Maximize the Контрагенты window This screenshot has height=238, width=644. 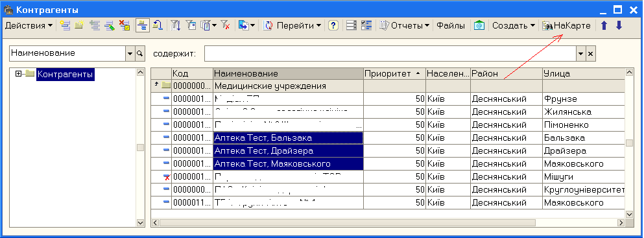pos(617,10)
